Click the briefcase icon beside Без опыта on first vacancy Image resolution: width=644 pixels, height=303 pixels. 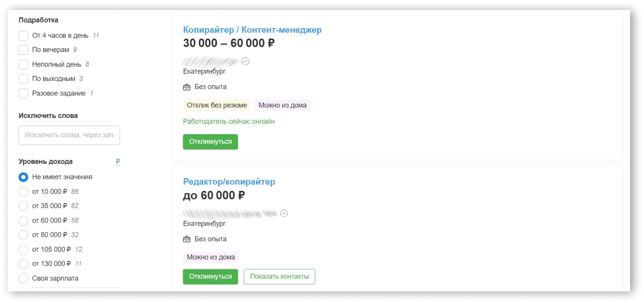click(x=186, y=86)
